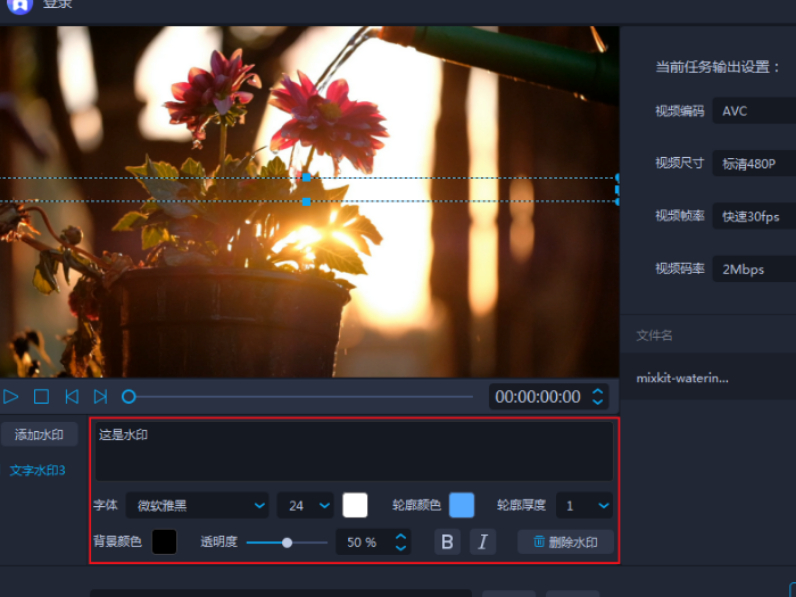
Task: Jump to the next frame
Action: pyautogui.click(x=101, y=397)
